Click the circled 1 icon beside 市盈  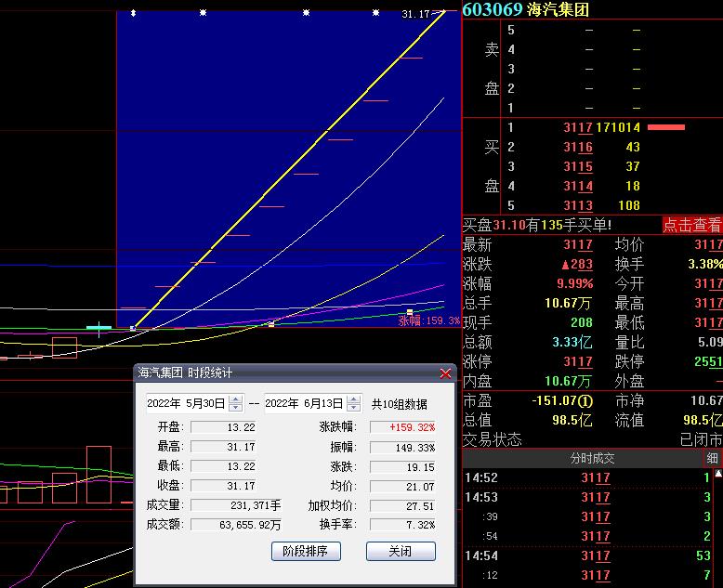585,400
